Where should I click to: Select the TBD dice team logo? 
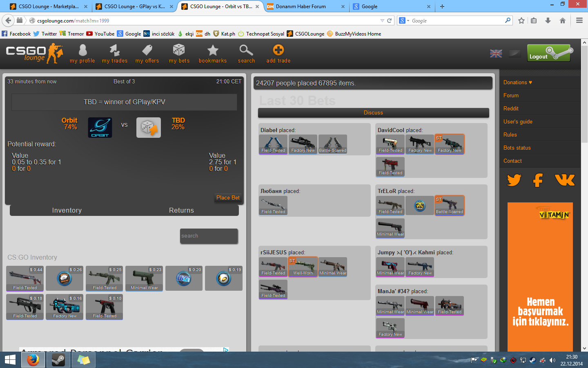click(x=149, y=127)
